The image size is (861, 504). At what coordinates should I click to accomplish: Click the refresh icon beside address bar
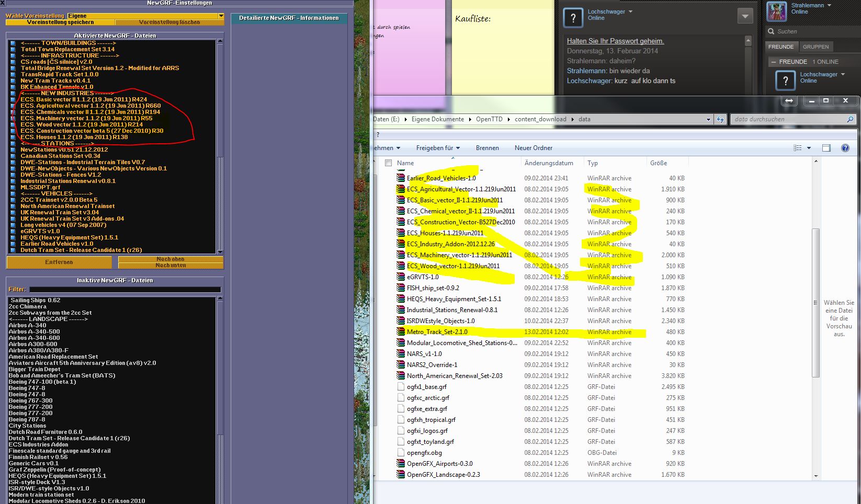click(x=720, y=119)
